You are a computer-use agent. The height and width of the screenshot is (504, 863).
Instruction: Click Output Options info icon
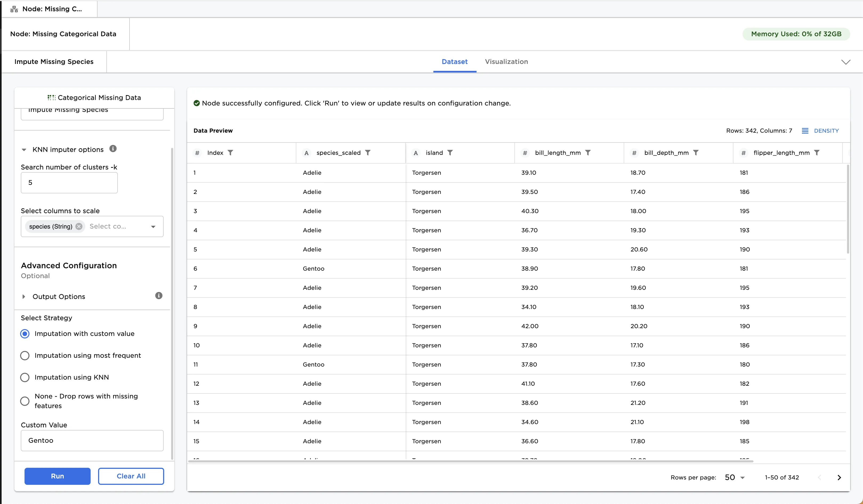point(159,295)
